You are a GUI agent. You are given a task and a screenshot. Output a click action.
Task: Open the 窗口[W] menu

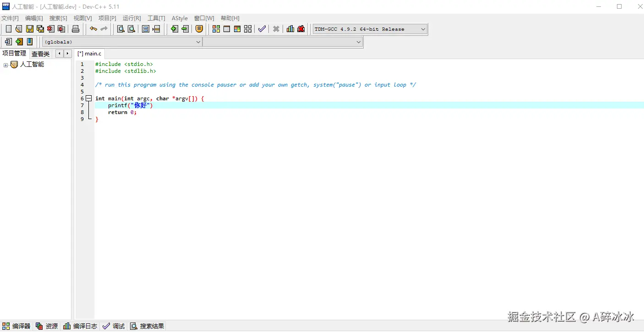[x=204, y=18]
